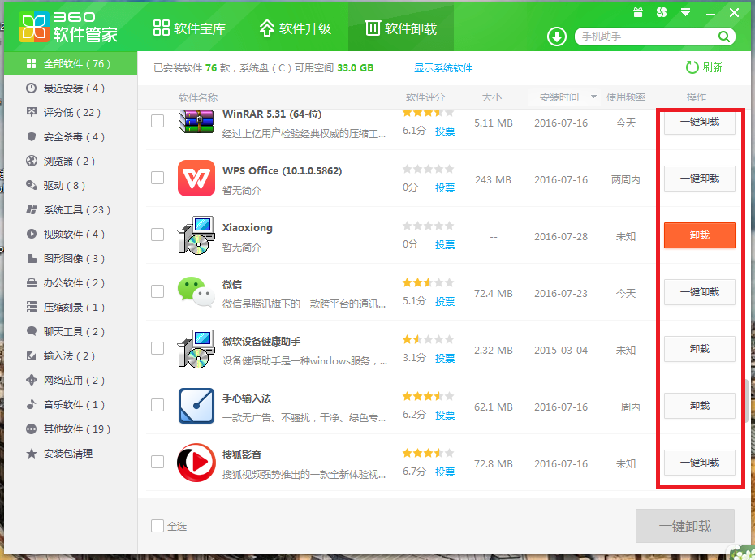This screenshot has width=755, height=560.
Task: Click the 显示系统软件 link
Action: (x=443, y=68)
